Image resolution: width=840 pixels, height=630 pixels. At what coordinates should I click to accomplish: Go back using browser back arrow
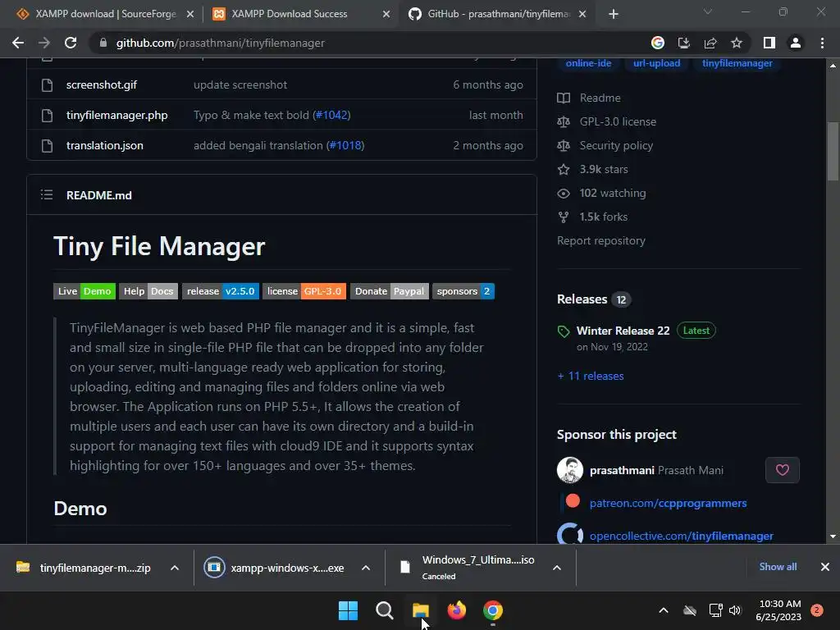click(18, 43)
